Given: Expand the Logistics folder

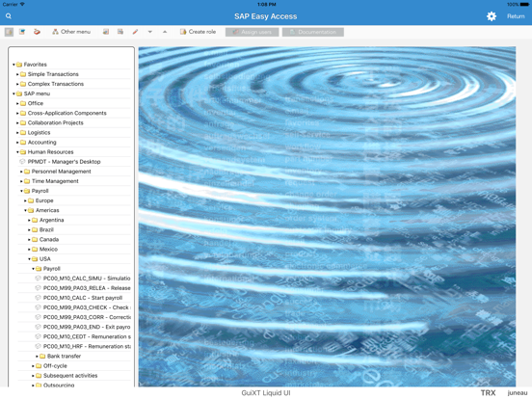Looking at the screenshot, I should point(17,133).
